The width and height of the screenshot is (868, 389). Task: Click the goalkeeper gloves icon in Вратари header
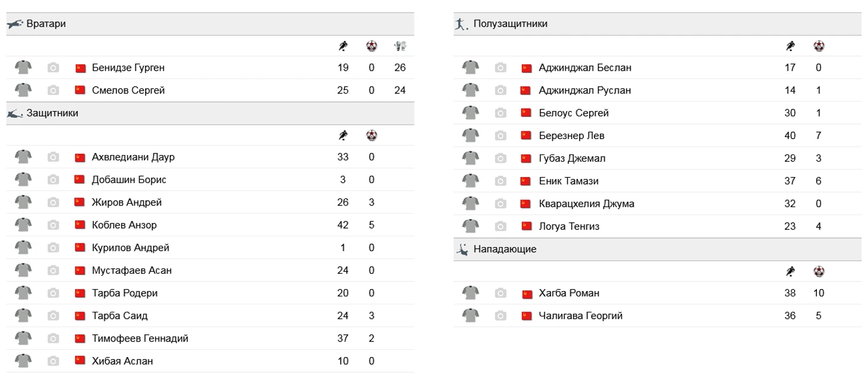click(400, 46)
